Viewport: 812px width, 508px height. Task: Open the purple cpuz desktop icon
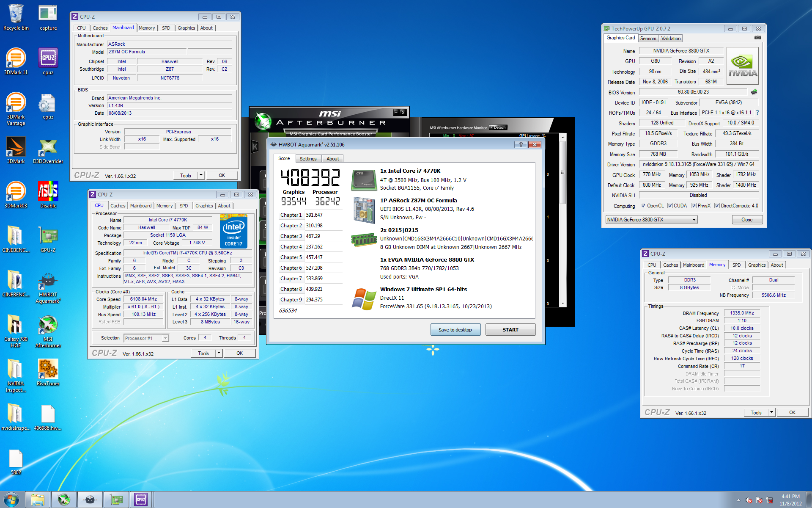tap(48, 62)
